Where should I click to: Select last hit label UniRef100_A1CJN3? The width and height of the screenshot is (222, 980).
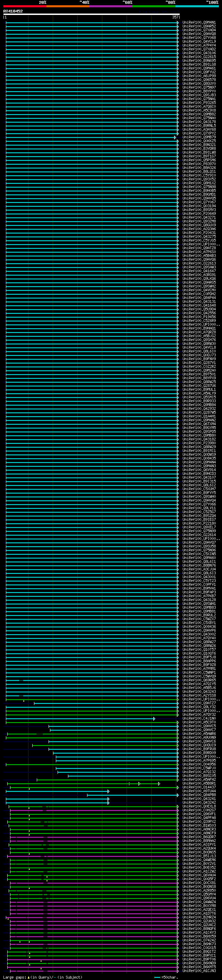point(199,971)
